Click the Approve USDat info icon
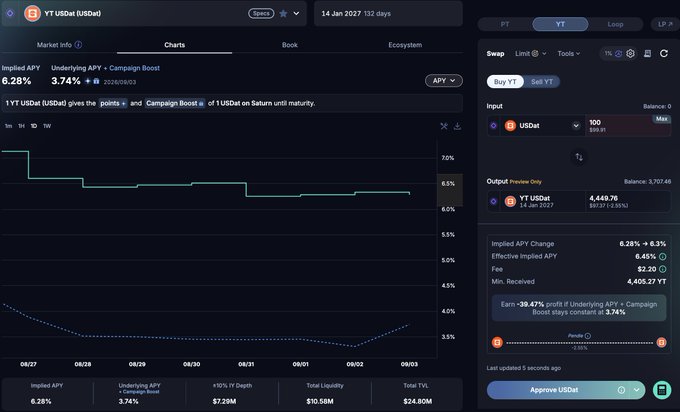 621,390
